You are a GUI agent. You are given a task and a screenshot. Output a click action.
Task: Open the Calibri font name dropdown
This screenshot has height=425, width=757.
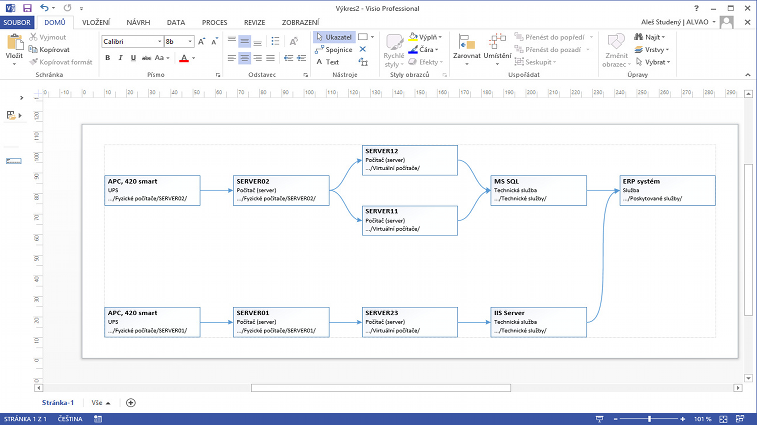[132, 42]
